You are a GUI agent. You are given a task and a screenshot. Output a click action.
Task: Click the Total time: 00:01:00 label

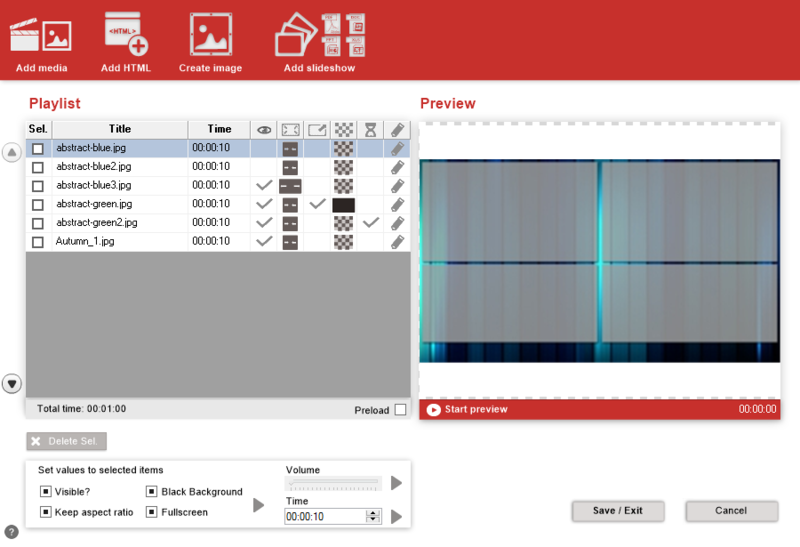tap(82, 409)
